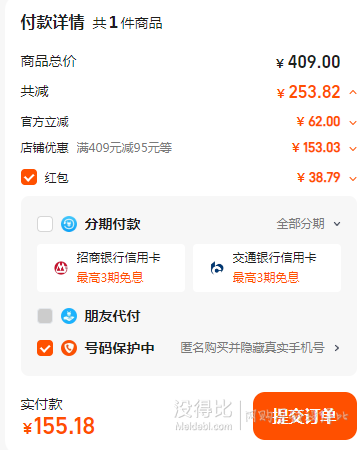
Task: Expand the 店铺优惠 discount details
Action: pyautogui.click(x=353, y=149)
